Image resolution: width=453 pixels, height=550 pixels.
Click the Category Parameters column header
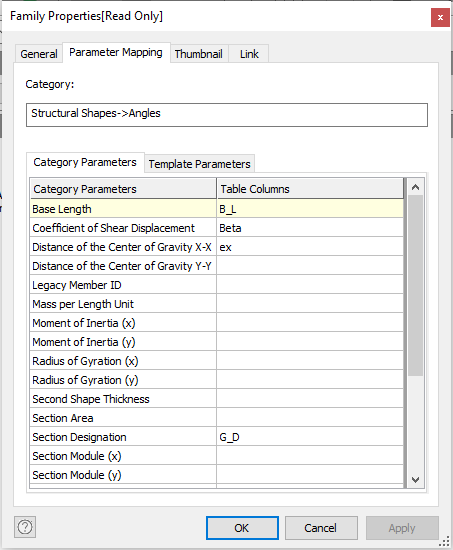[123, 189]
